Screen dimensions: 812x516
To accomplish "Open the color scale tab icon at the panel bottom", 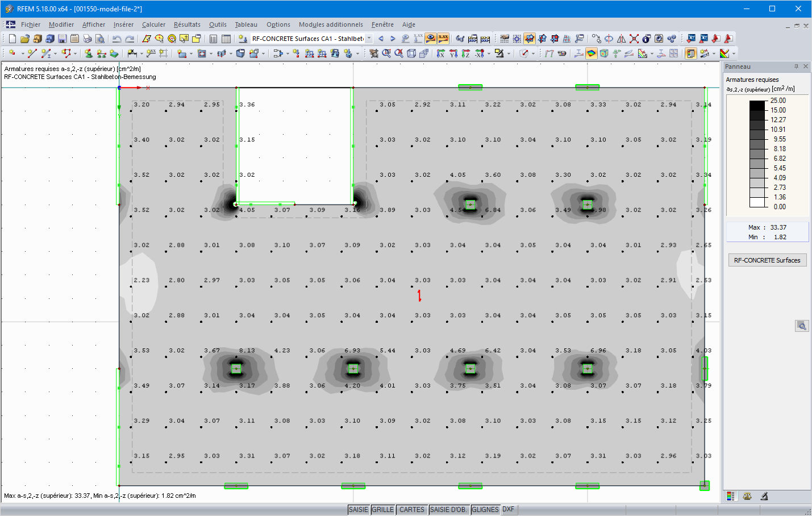I will [x=731, y=496].
